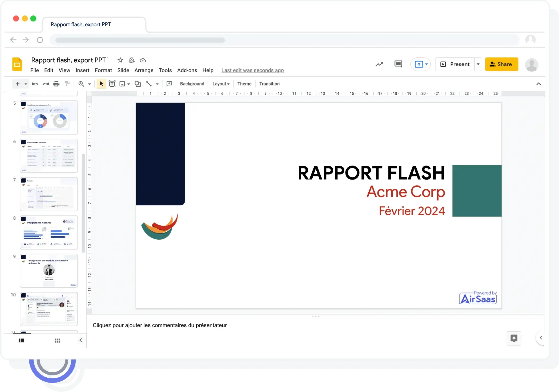Select the line drawing tool
Image resolution: width=559 pixels, height=392 pixels.
click(x=149, y=84)
